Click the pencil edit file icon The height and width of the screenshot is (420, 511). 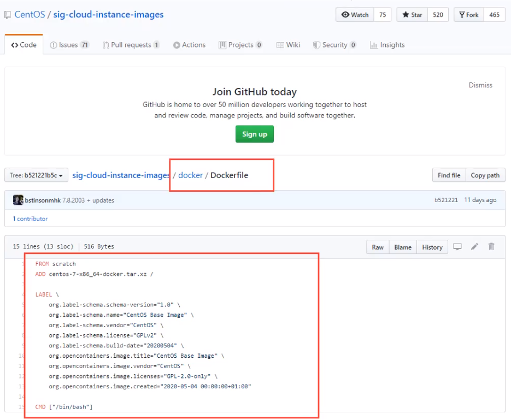[x=474, y=247]
